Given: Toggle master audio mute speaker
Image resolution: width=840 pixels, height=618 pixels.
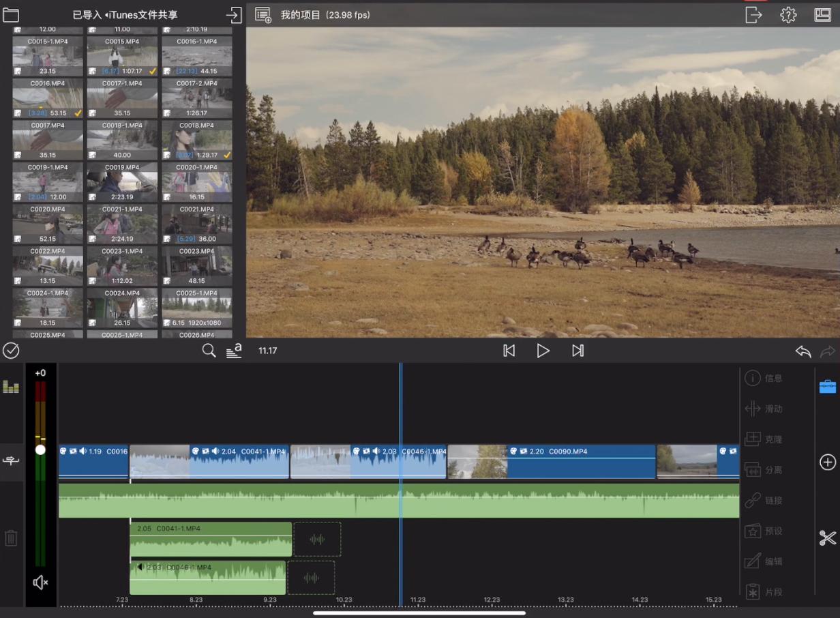Looking at the screenshot, I should [41, 582].
